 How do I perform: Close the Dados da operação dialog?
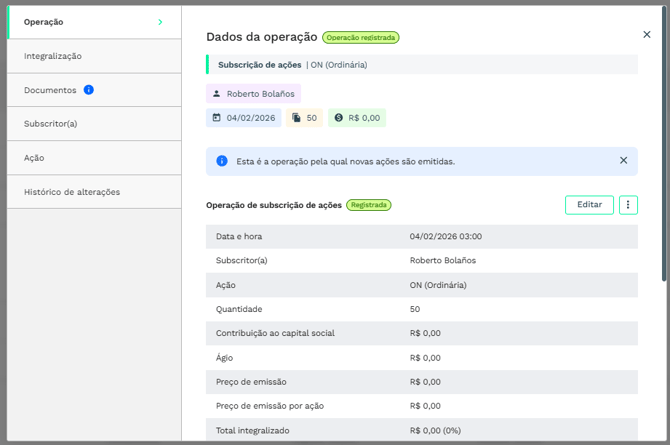pyautogui.click(x=646, y=35)
